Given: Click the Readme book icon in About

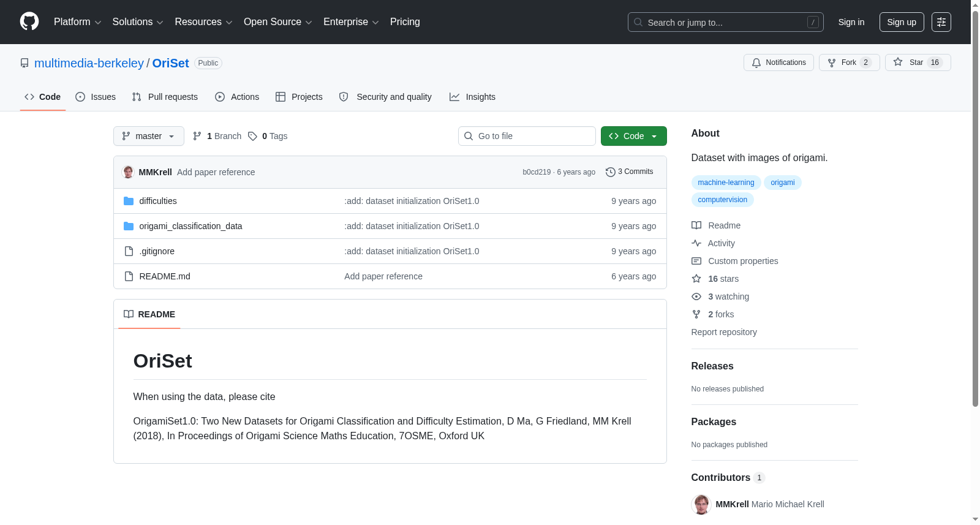Looking at the screenshot, I should 696,225.
